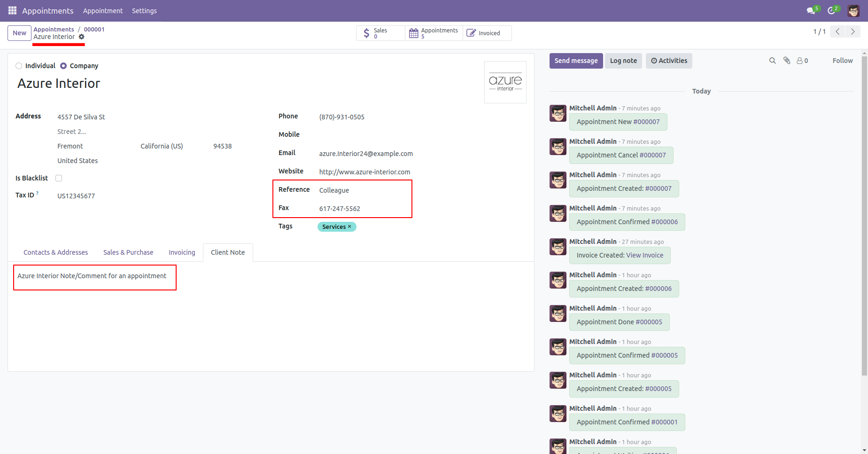868x454 pixels.
Task: Remove the Services tag
Action: tap(349, 227)
